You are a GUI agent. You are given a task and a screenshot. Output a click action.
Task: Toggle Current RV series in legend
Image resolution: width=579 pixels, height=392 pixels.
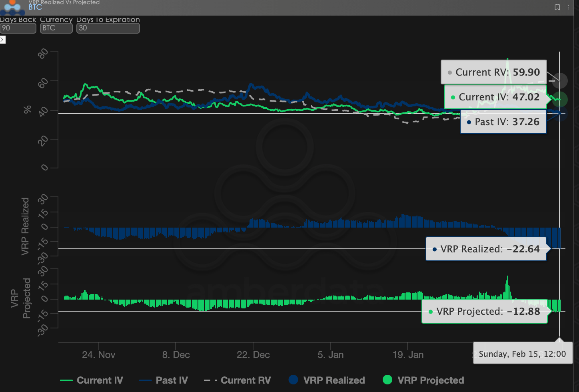coord(238,380)
